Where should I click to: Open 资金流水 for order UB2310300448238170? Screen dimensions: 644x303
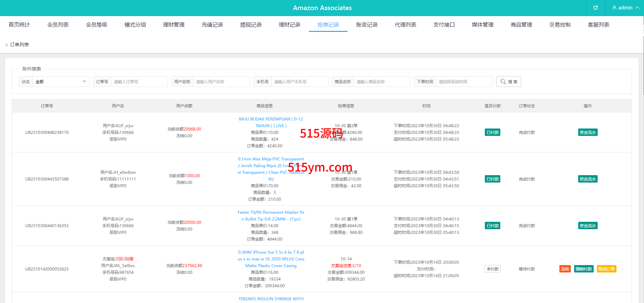point(588,132)
